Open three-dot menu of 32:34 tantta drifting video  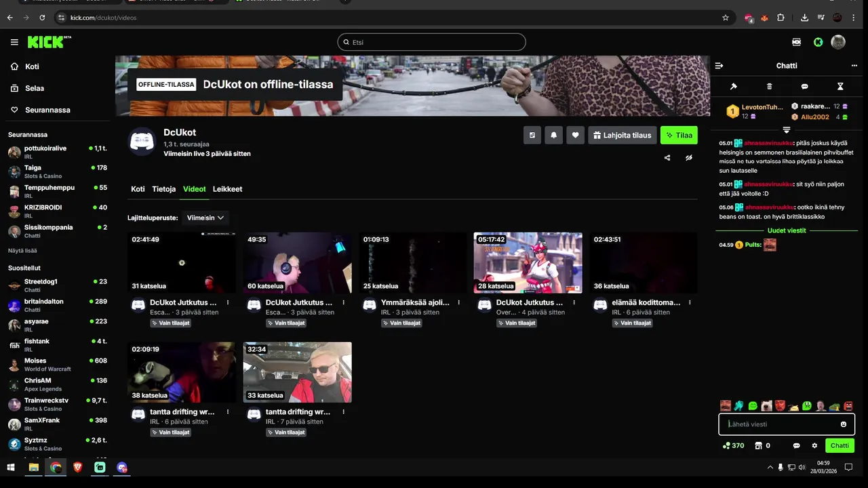pyautogui.click(x=344, y=411)
